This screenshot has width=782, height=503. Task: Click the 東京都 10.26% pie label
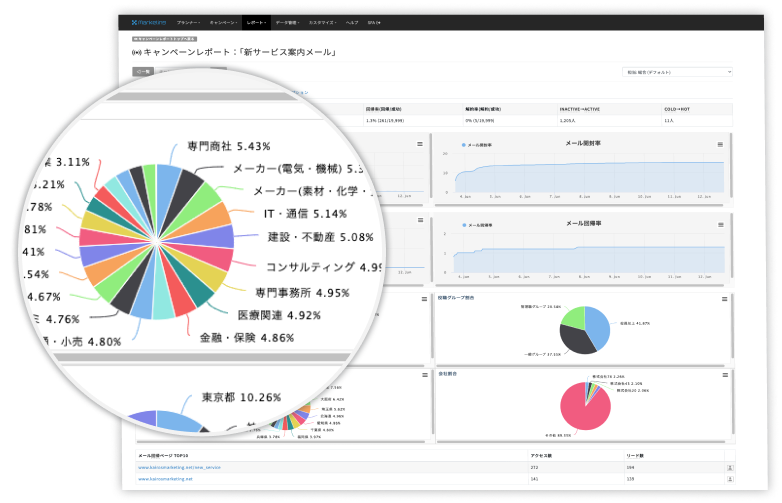241,397
